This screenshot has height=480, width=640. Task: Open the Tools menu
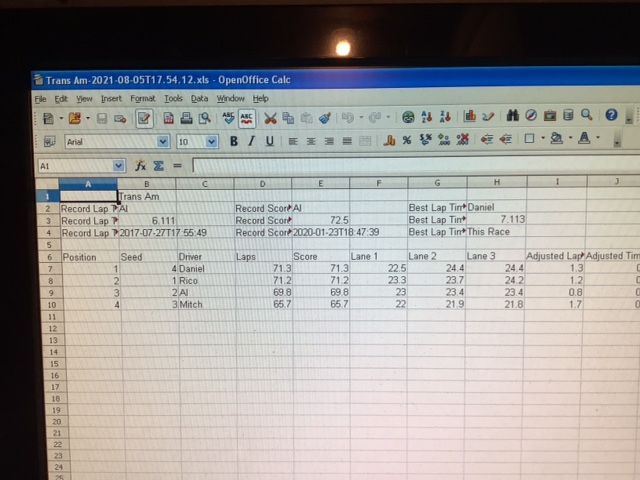tap(173, 98)
